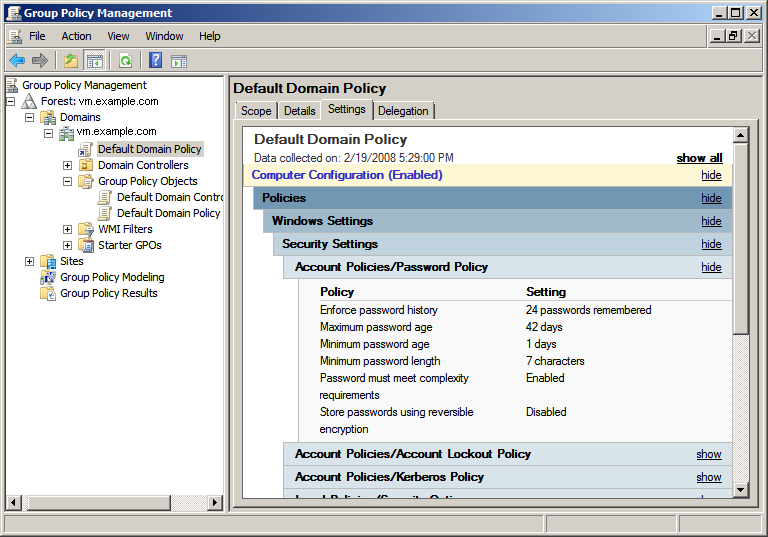Select the Settings tab
Viewport: 768px width, 537px height.
point(347,109)
